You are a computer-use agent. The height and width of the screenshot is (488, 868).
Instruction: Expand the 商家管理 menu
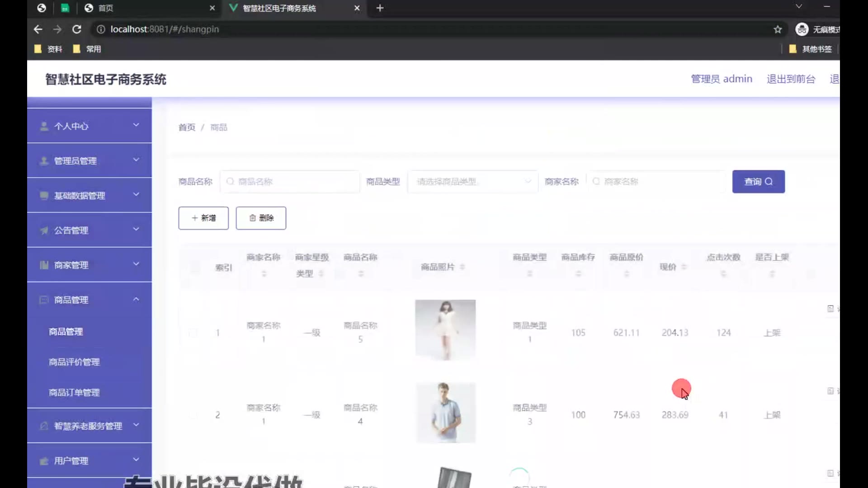(x=90, y=265)
